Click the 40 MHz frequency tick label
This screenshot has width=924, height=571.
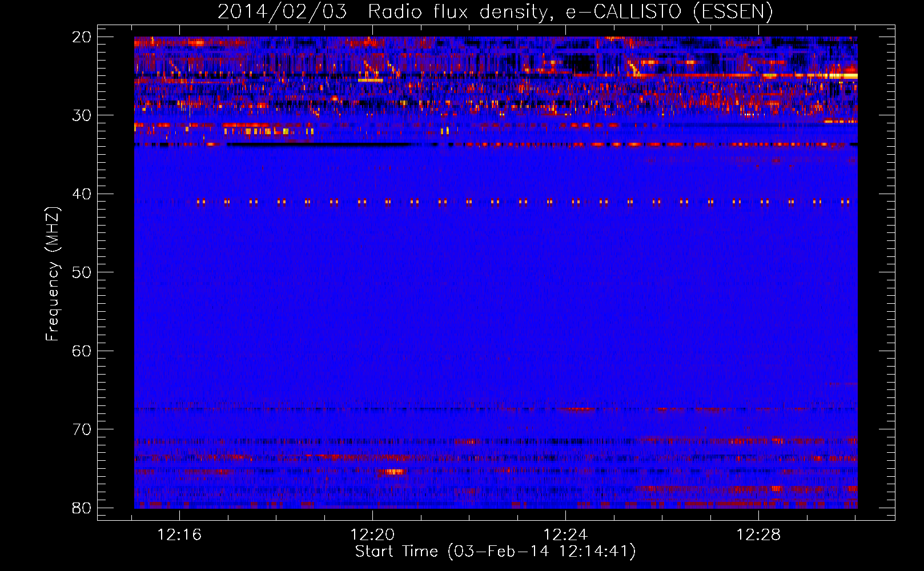coord(82,194)
